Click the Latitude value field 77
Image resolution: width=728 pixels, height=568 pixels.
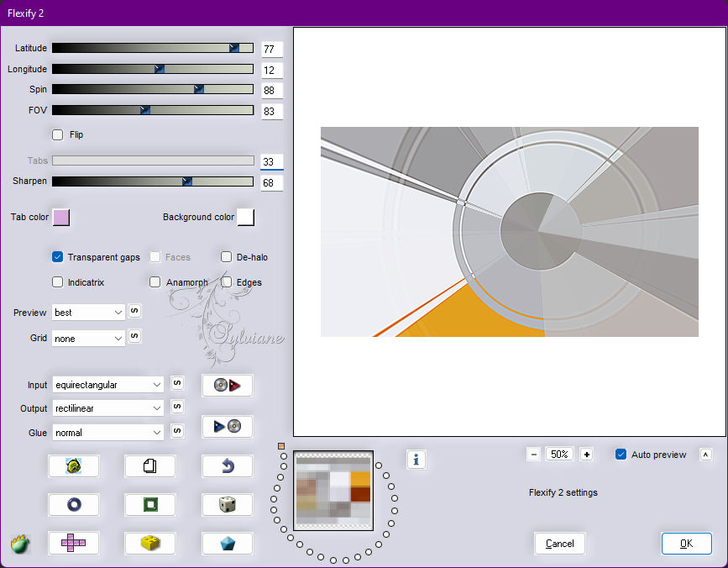(272, 49)
